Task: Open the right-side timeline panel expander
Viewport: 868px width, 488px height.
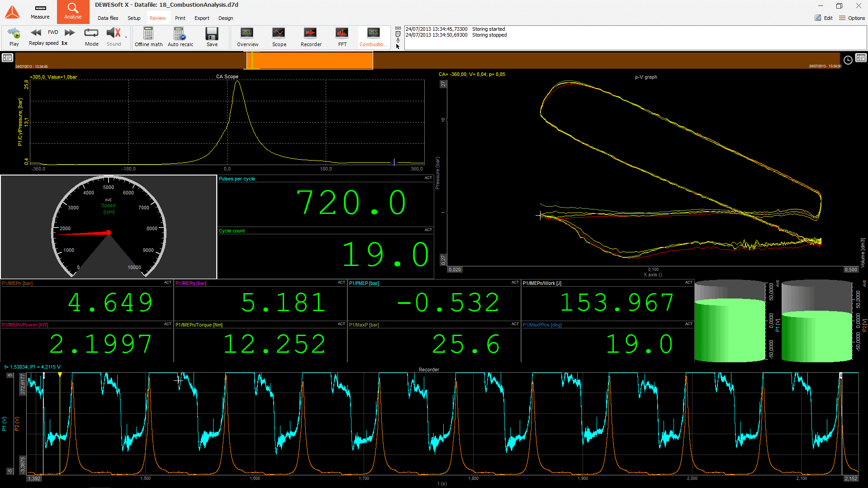Action: point(862,58)
